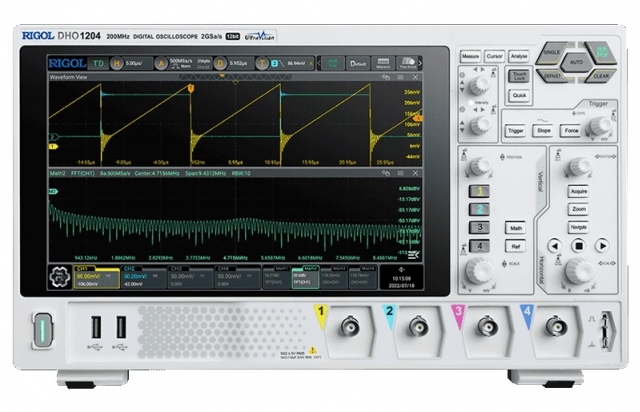Tap the link icon in Waveform View header
640x412 pixels.
[x=385, y=77]
